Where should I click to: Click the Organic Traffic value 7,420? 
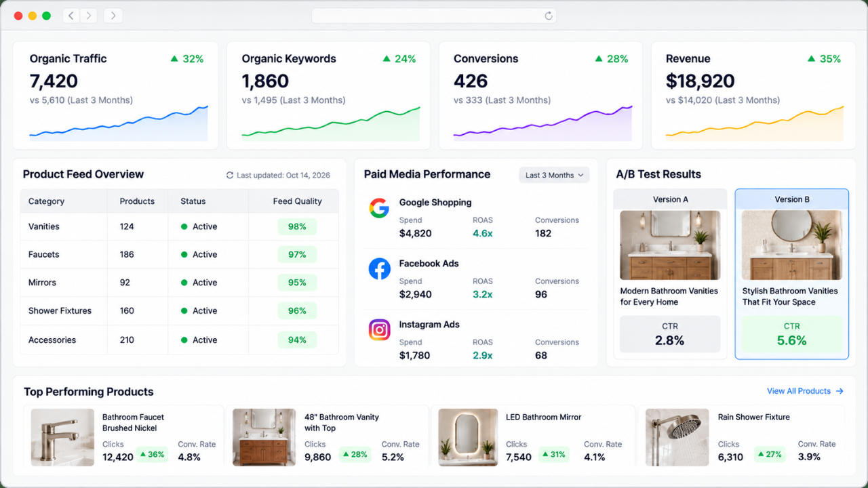(x=54, y=81)
